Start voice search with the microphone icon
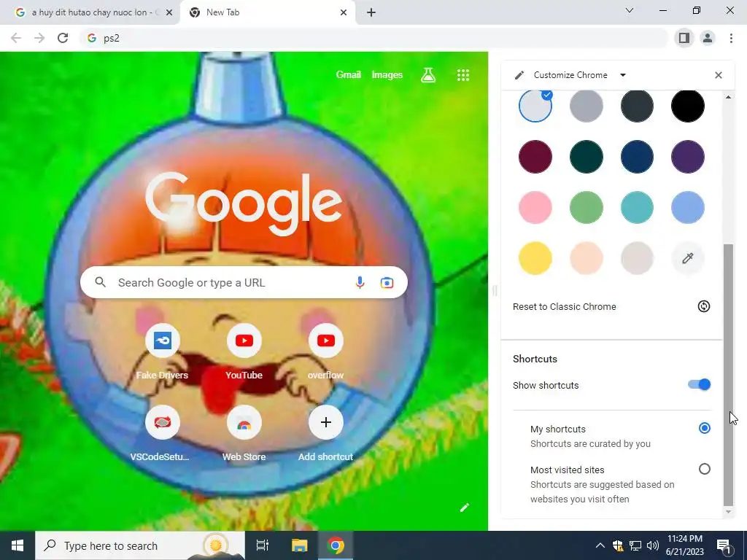The height and width of the screenshot is (560, 747). (360, 282)
